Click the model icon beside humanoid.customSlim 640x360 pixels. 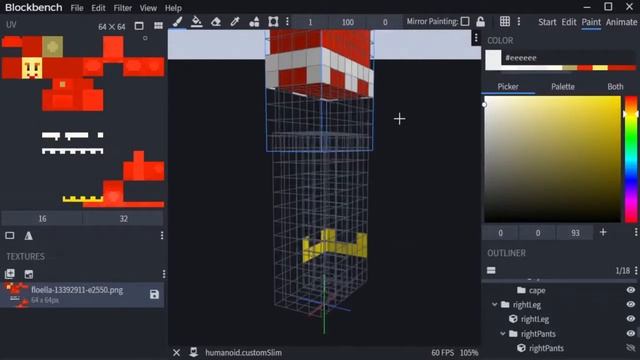(193, 352)
